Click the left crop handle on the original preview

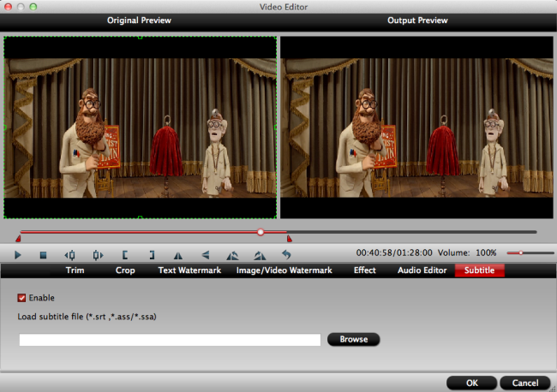pyautogui.click(x=4, y=128)
